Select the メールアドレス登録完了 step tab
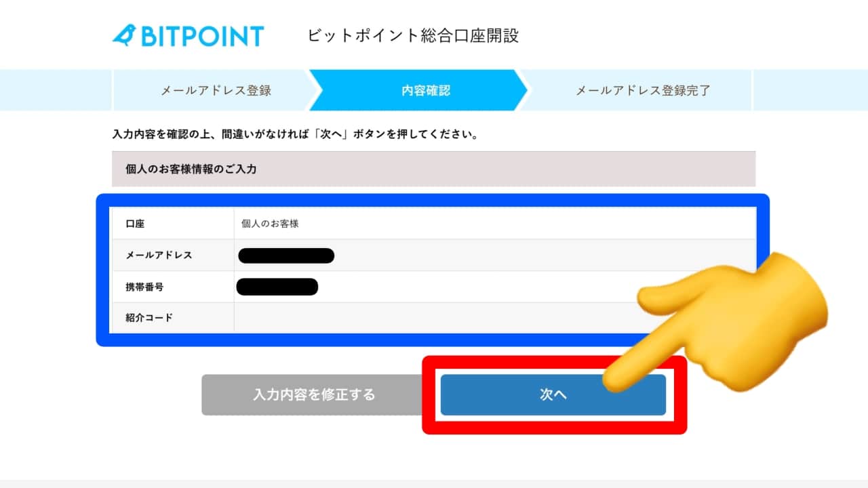The height and width of the screenshot is (488, 868). click(643, 90)
